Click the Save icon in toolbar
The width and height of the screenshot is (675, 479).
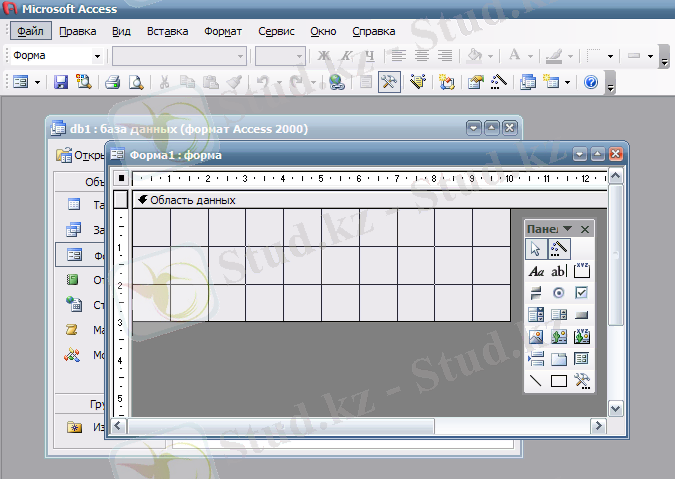[61, 82]
